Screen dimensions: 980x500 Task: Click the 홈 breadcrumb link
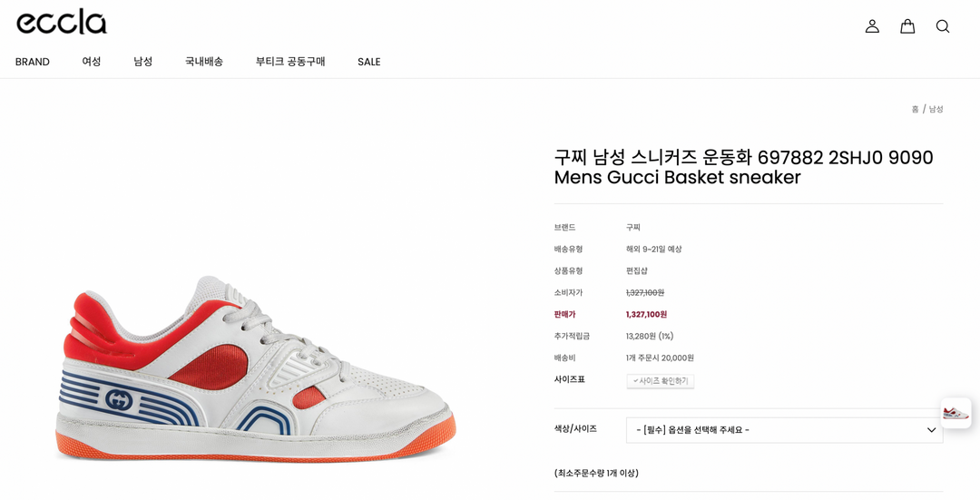click(x=915, y=110)
